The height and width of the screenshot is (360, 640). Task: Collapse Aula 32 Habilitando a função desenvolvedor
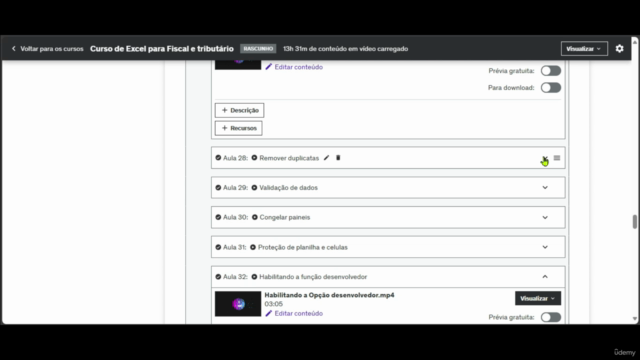pos(545,277)
